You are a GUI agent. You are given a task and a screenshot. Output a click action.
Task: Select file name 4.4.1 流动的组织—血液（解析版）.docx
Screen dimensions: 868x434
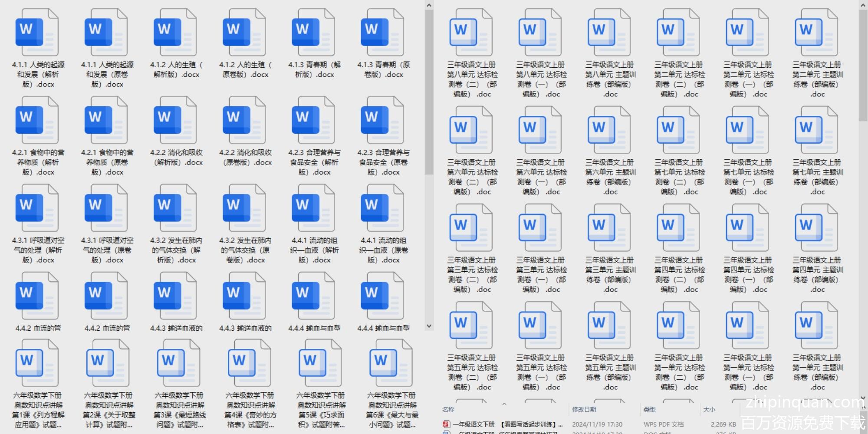tap(314, 250)
